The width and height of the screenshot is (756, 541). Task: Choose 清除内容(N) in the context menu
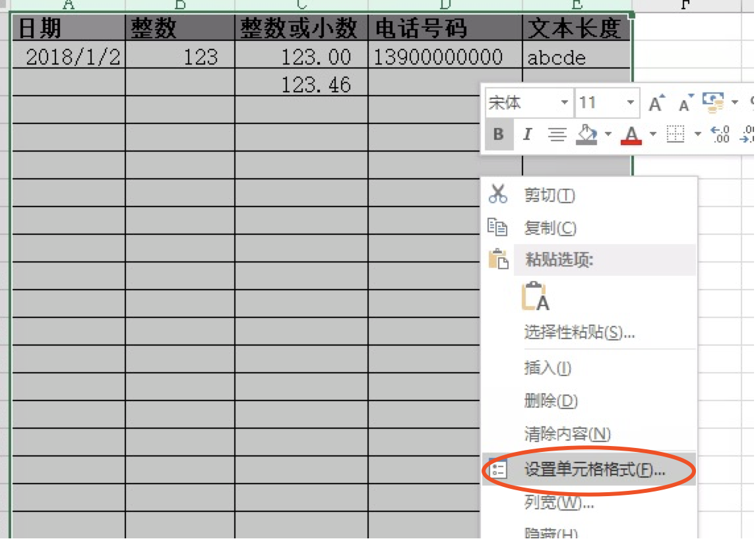click(x=589, y=434)
